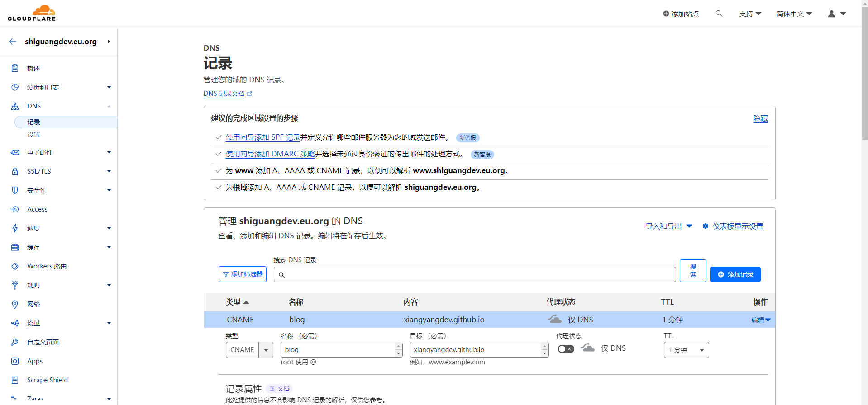Image resolution: width=868 pixels, height=405 pixels.
Task: Expand the 规则 section arrow
Action: tap(109, 285)
